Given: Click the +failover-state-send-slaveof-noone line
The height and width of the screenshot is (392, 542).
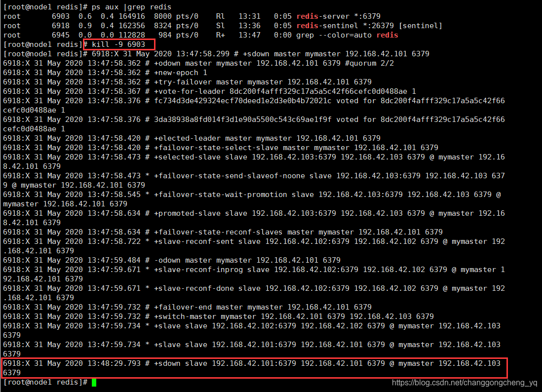Looking at the screenshot, I should [x=254, y=180].
